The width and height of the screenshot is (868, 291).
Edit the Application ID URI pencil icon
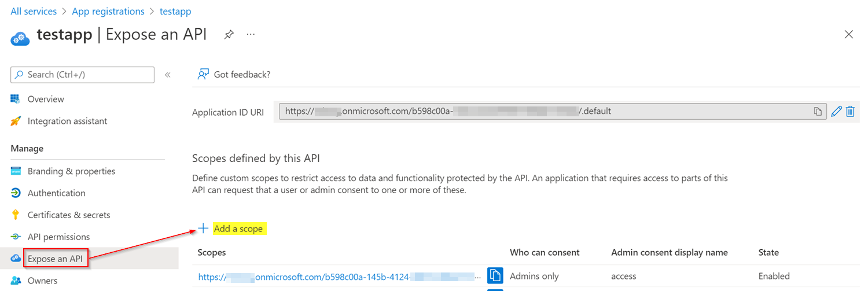(836, 112)
